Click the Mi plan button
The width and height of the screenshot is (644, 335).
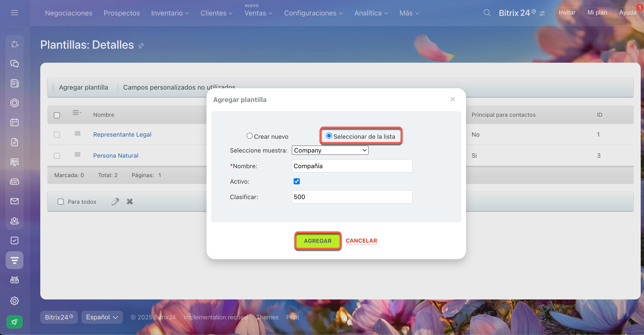click(x=597, y=12)
